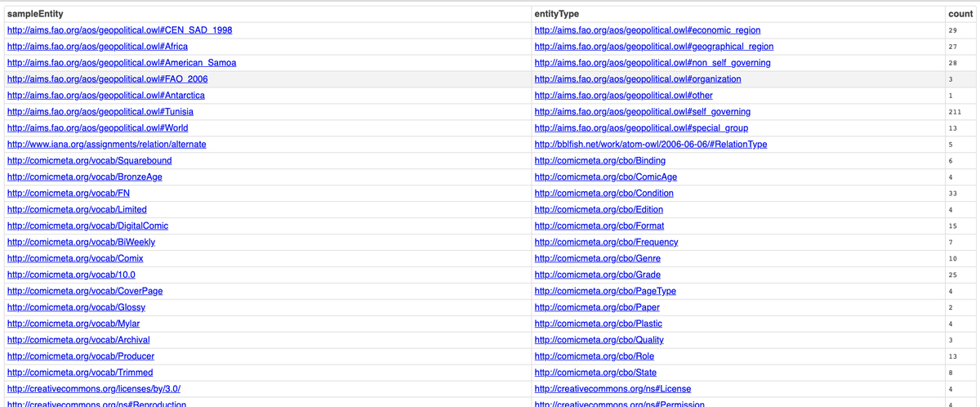Open the iana.org relation/alternate link
The image size is (980, 407).
click(x=106, y=145)
